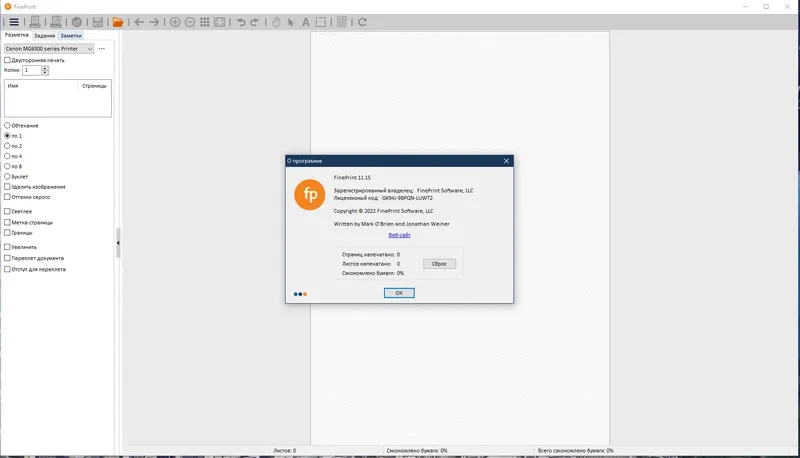The image size is (800, 458).
Task: Go to previous page with left arrow
Action: pyautogui.click(x=139, y=22)
